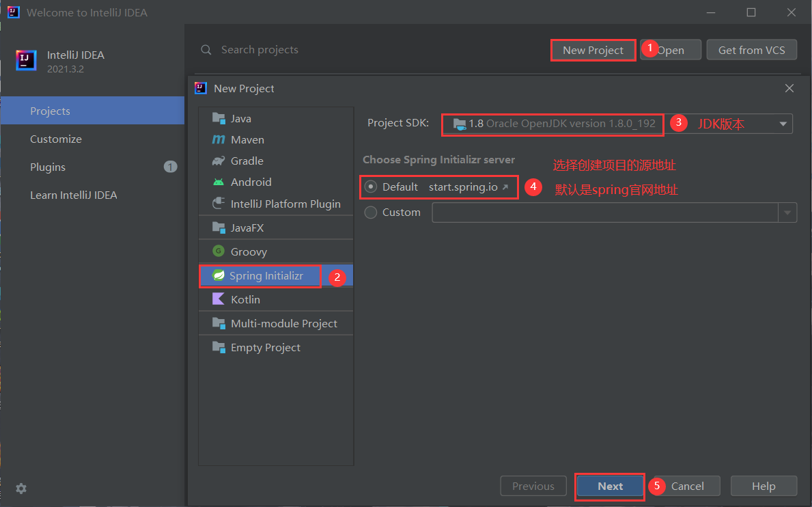Viewport: 812px width, 507px height.
Task: Click the Help button
Action: (764, 487)
